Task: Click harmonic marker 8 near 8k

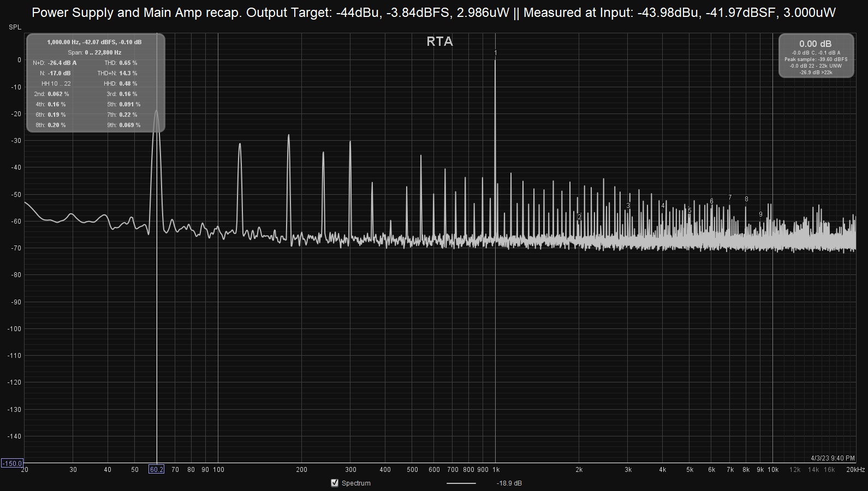Action: click(x=746, y=199)
